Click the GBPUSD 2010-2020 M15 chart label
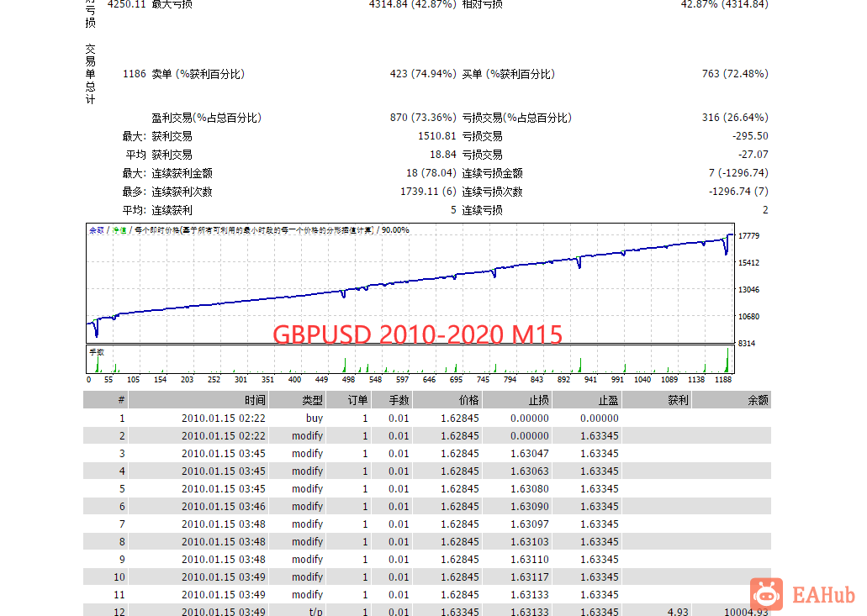The width and height of the screenshot is (867, 616). (417, 334)
